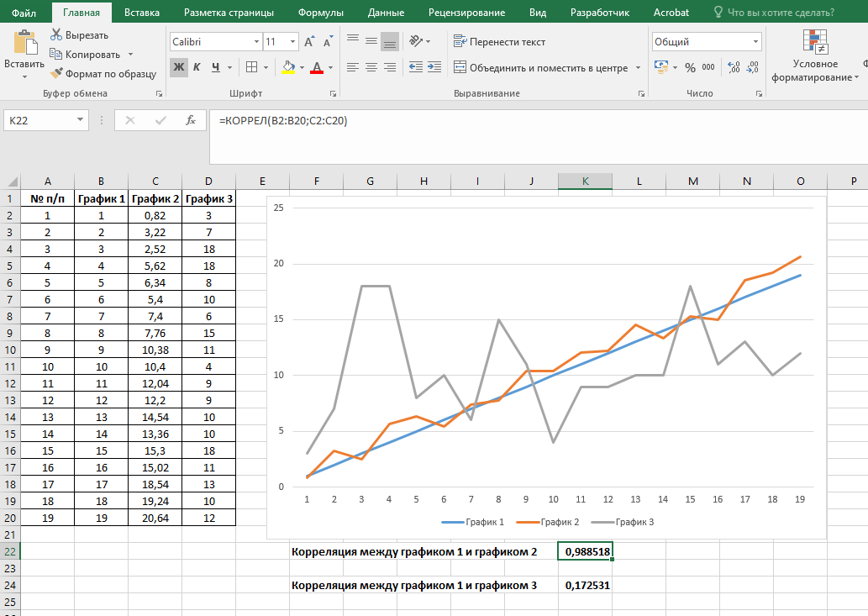
Task: Open number format Общий dropdown
Action: click(755, 42)
